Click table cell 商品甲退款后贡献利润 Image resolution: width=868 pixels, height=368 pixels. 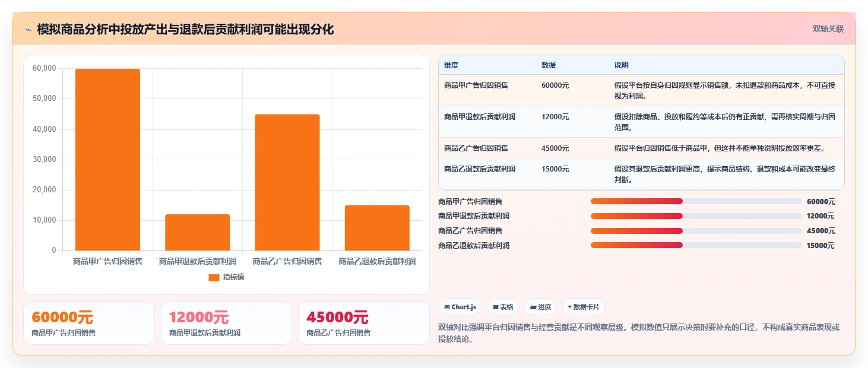[480, 117]
